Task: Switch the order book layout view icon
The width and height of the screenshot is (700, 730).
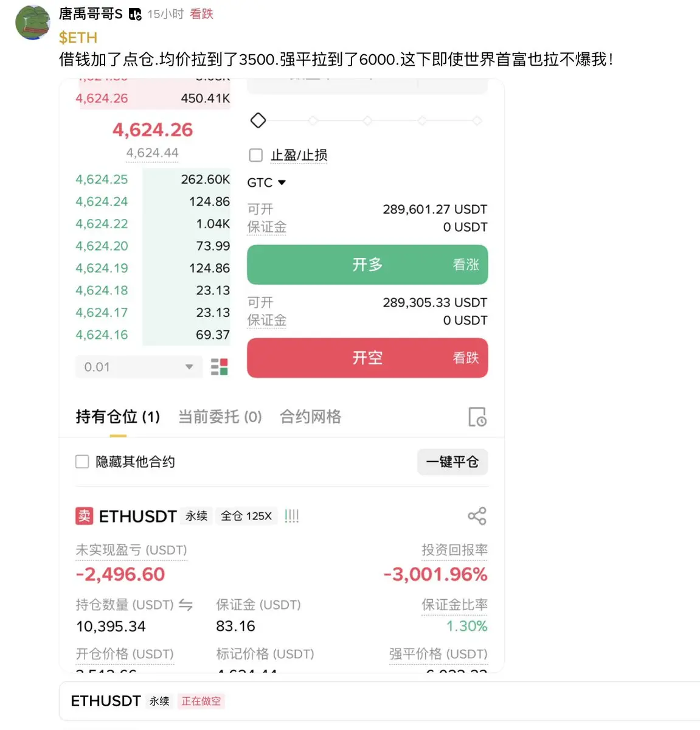Action: tap(219, 367)
